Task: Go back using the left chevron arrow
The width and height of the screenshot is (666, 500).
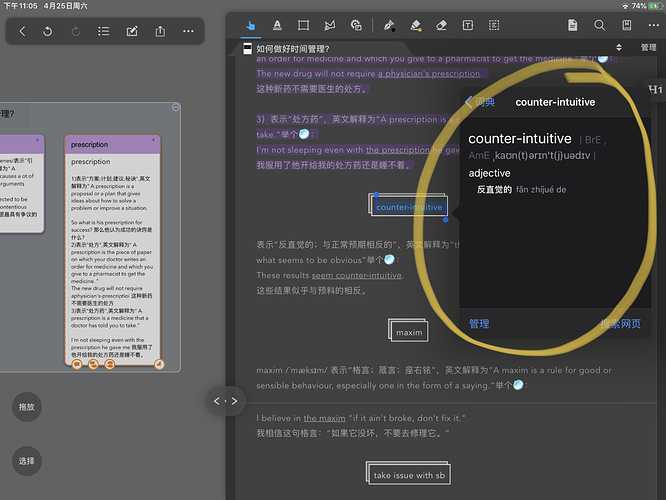Action: tap(23, 31)
